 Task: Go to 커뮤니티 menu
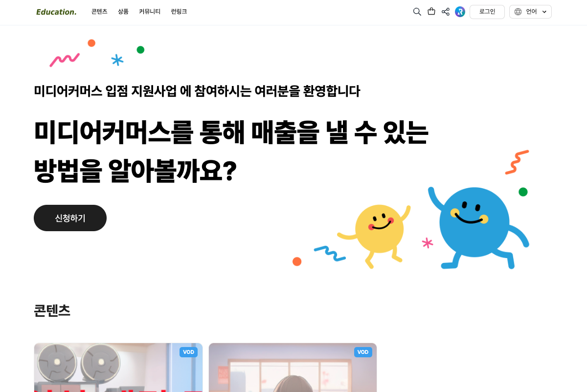(x=150, y=12)
